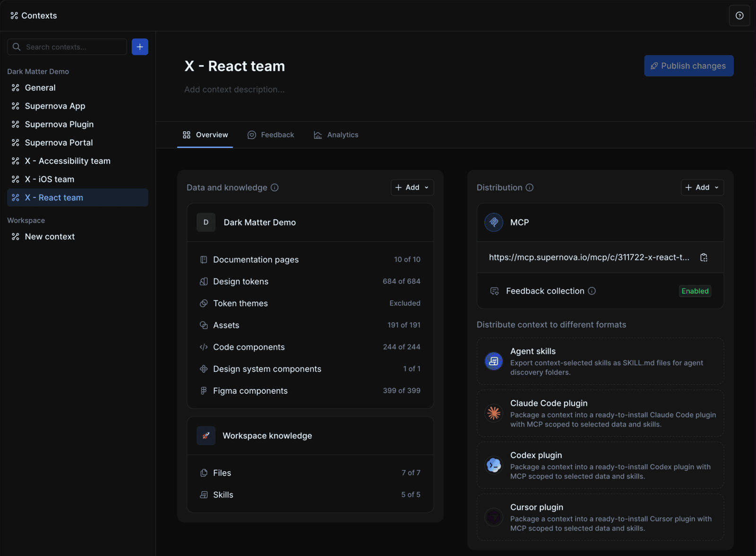Image resolution: width=756 pixels, height=556 pixels.
Task: Click the Add context description field
Action: point(234,89)
